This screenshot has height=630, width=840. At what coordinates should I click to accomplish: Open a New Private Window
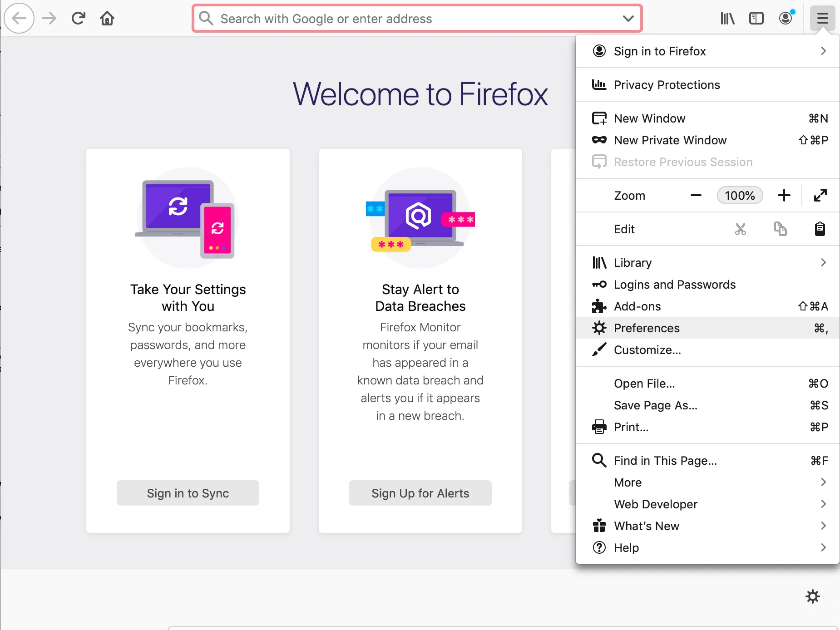[707, 140]
